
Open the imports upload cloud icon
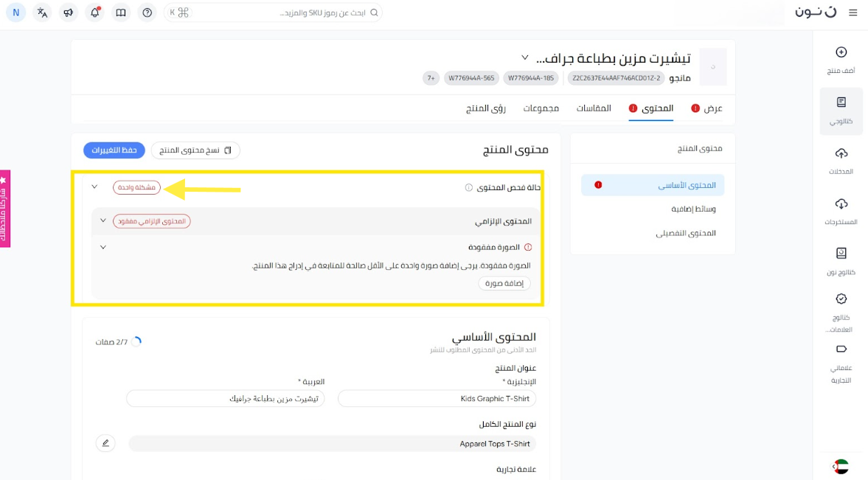tap(841, 153)
